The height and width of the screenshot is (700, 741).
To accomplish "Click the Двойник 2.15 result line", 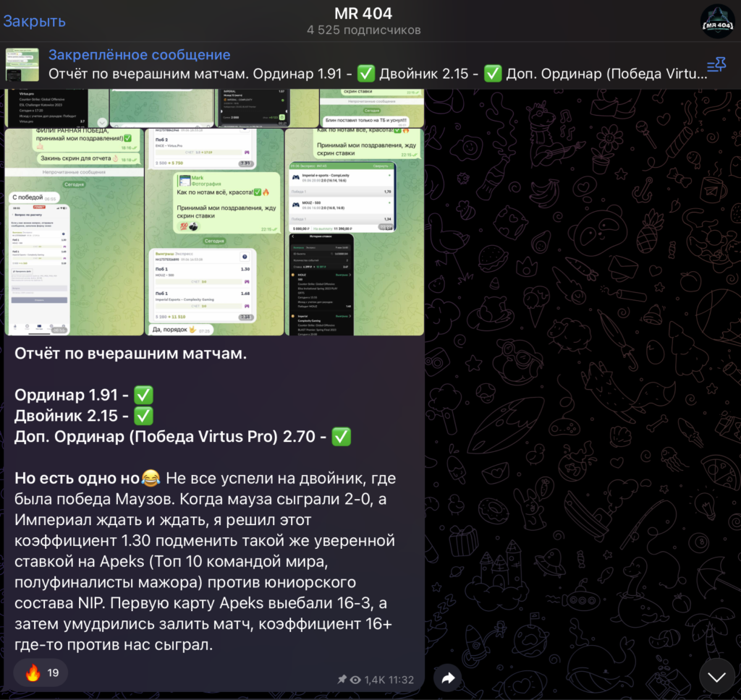I will point(84,416).
